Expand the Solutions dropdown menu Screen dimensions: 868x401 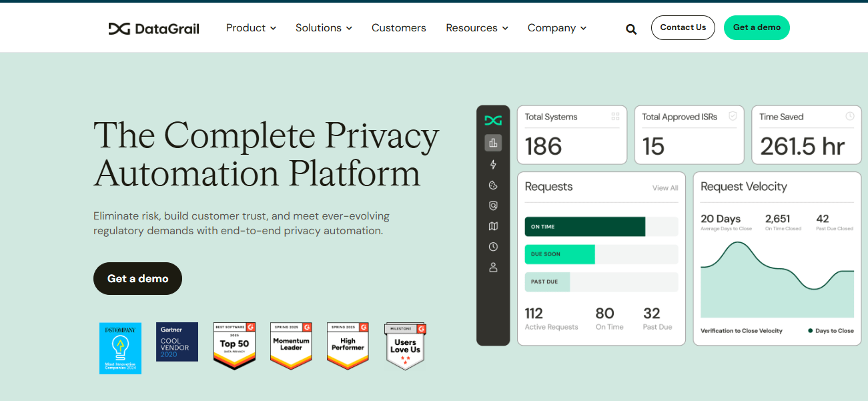click(x=324, y=28)
